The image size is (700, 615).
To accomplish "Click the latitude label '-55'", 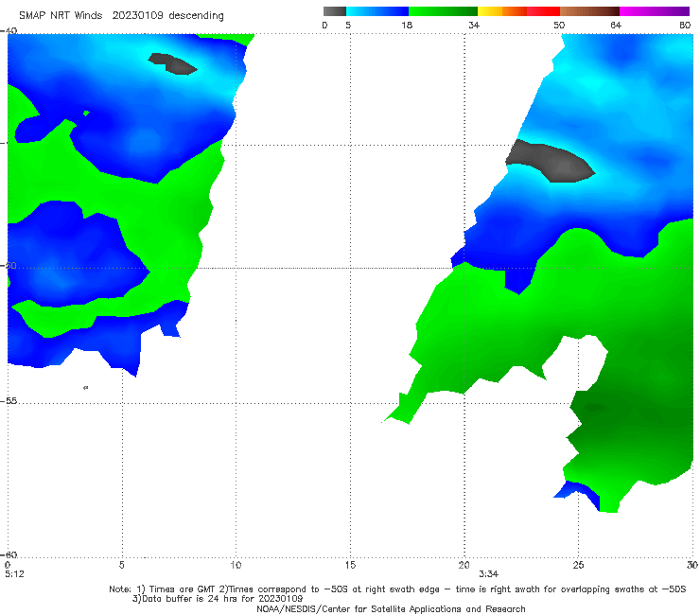I will click(9, 401).
